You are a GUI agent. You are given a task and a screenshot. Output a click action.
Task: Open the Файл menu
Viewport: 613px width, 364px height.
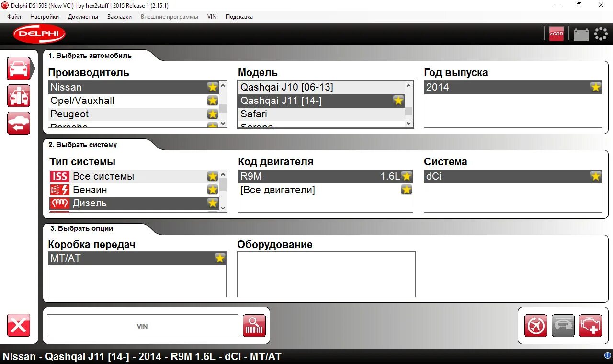coord(14,17)
